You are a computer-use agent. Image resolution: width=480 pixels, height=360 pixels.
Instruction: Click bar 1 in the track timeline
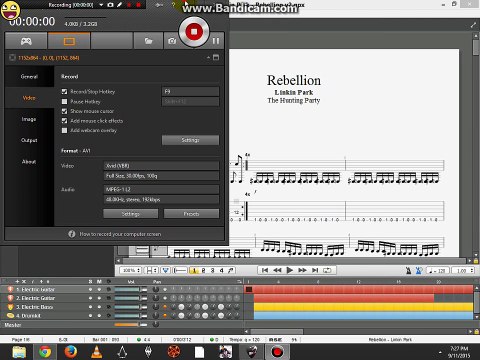tap(249, 289)
